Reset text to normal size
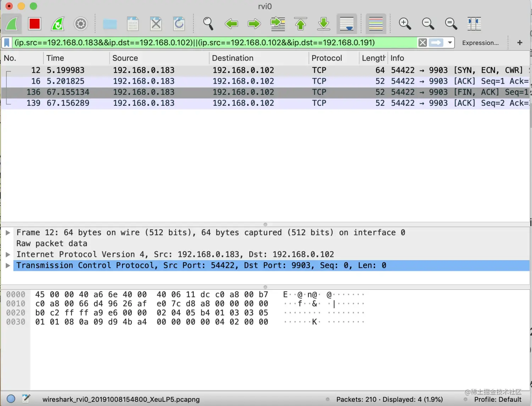 pyautogui.click(x=451, y=24)
